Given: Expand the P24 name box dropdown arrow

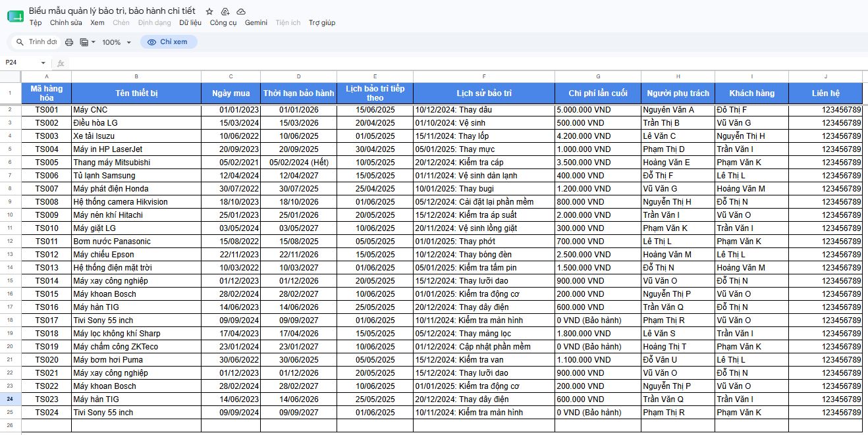Looking at the screenshot, I should coord(43,63).
